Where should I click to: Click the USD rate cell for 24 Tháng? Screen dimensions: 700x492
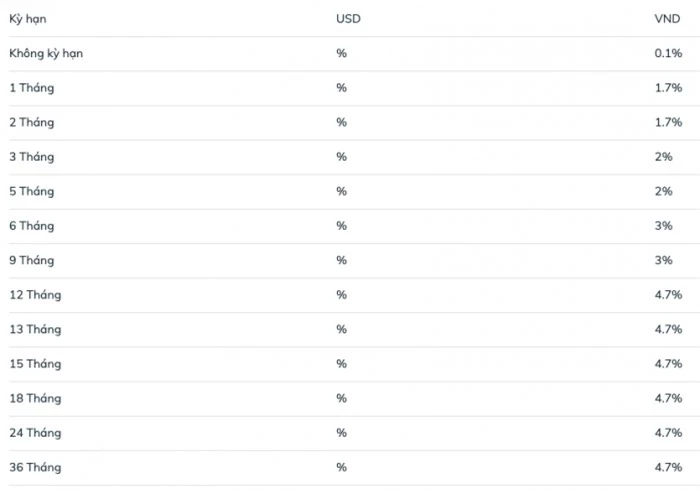[341, 433]
